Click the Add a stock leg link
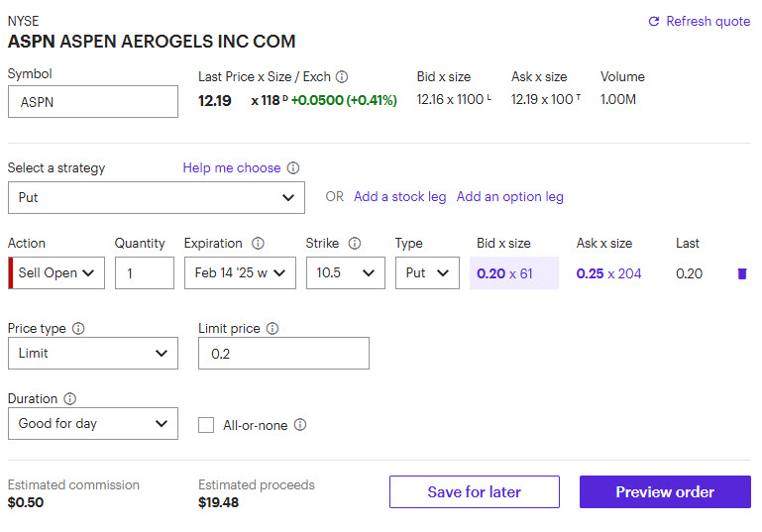The width and height of the screenshot is (762, 532). [x=400, y=197]
